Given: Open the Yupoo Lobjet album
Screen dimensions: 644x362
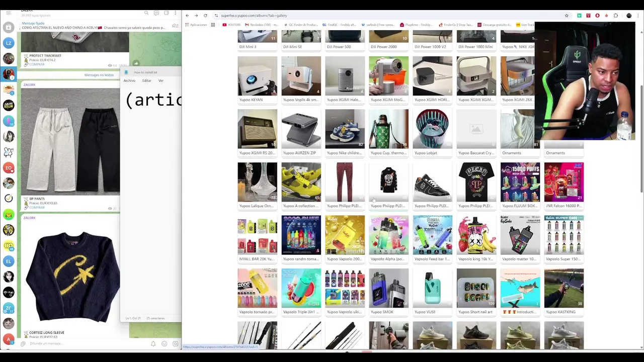Looking at the screenshot, I should click(432, 132).
